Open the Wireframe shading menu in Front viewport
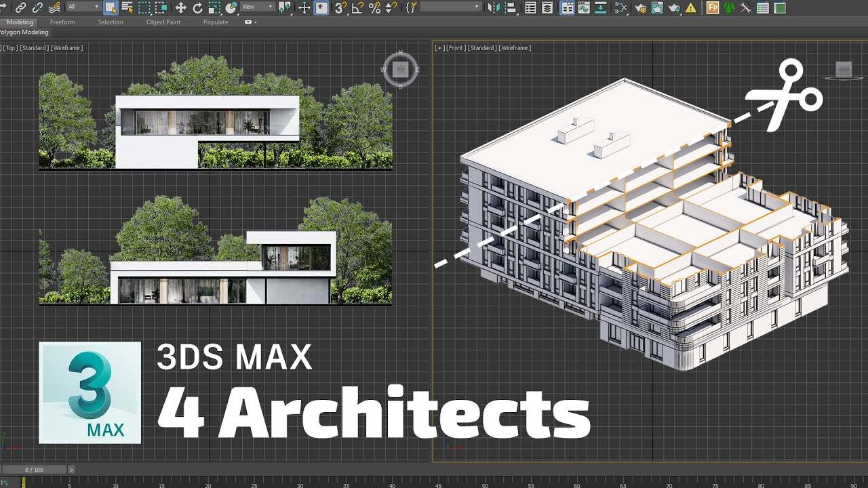868x488 pixels. 514,47
